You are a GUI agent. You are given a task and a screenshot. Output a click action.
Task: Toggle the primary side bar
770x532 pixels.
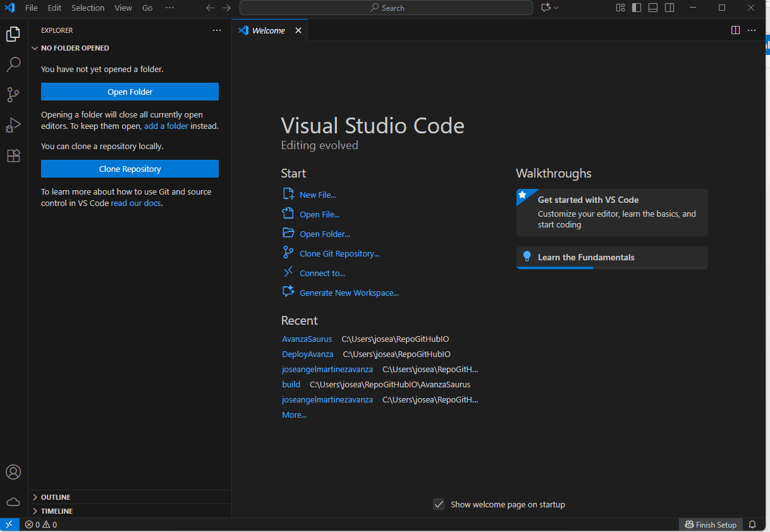coord(637,8)
